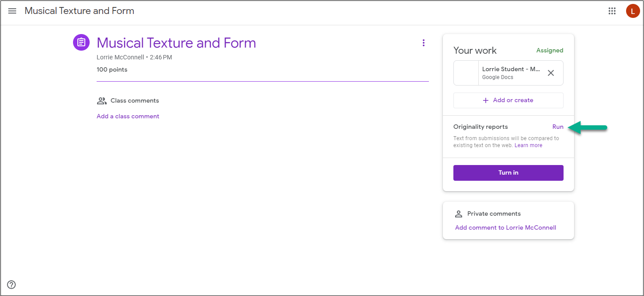644x296 pixels.
Task: Click the large purple assignment title
Action: pos(176,43)
